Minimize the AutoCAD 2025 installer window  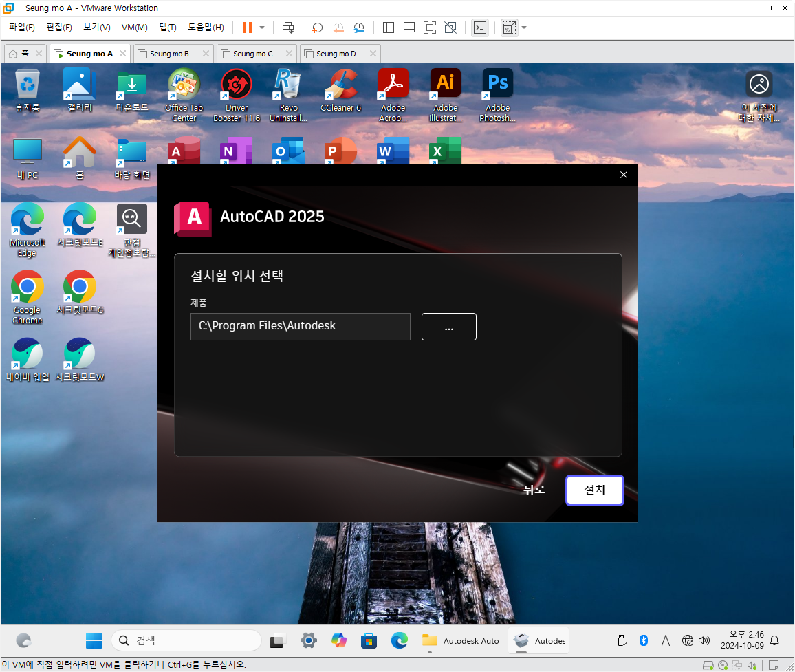pyautogui.click(x=591, y=175)
